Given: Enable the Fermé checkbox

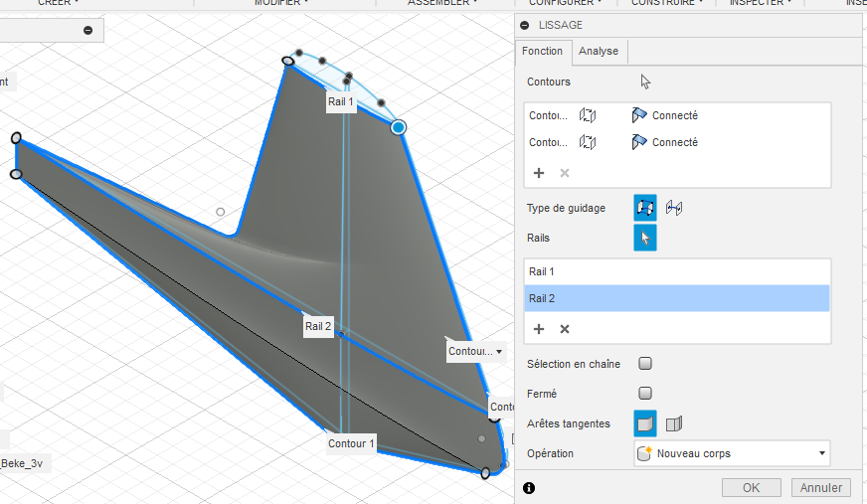Looking at the screenshot, I should 644,393.
